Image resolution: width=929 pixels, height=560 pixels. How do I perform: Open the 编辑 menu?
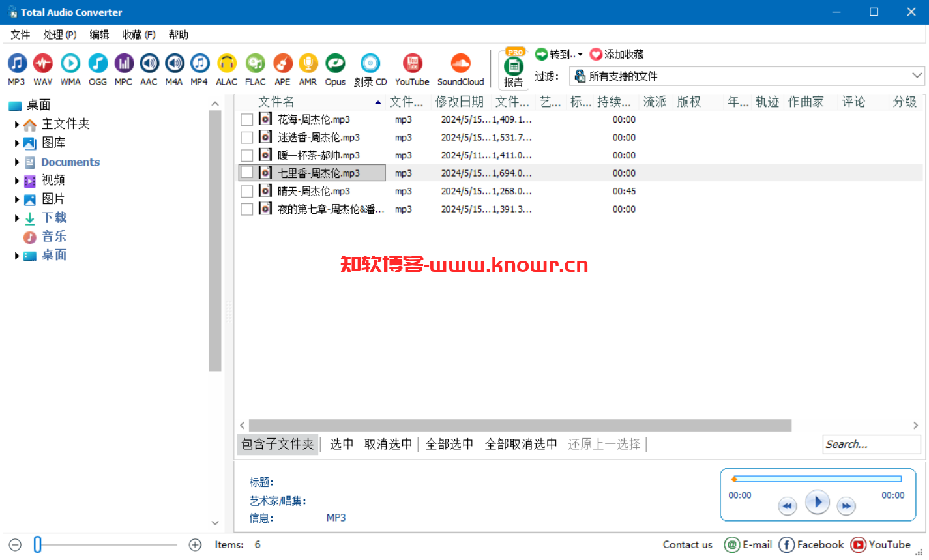point(99,35)
